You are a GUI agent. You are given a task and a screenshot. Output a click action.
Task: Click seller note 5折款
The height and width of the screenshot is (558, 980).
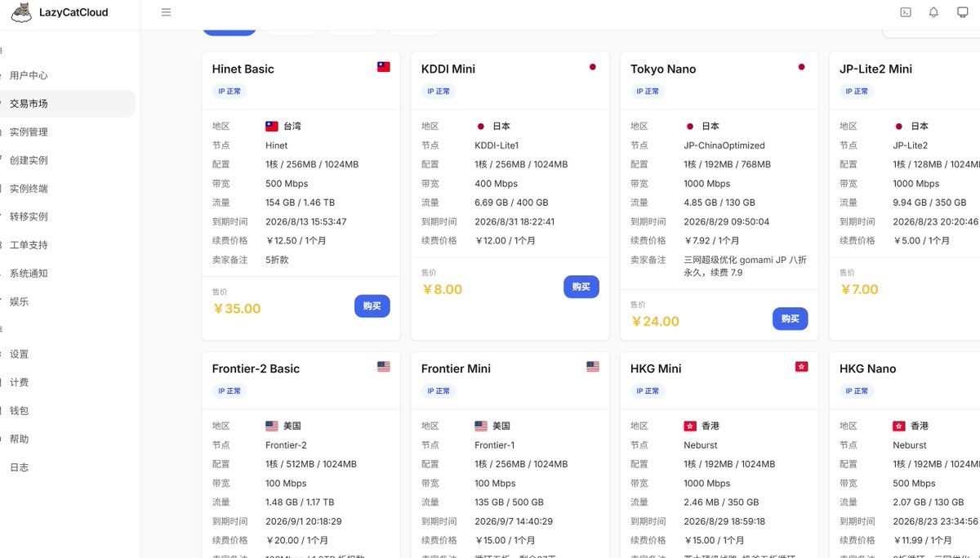point(277,260)
